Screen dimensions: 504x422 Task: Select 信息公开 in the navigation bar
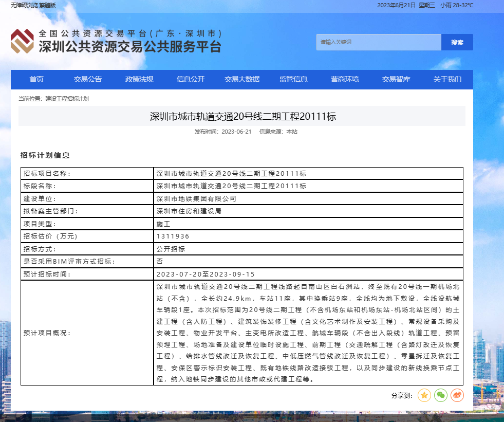click(x=191, y=79)
